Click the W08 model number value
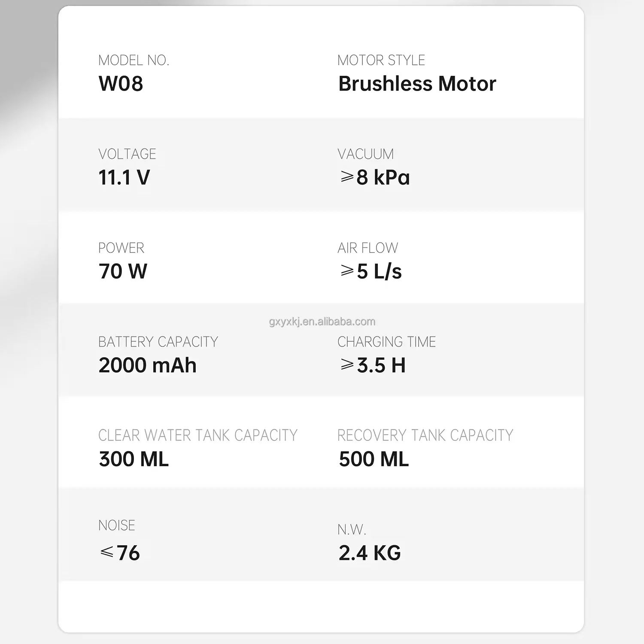 pos(121,84)
